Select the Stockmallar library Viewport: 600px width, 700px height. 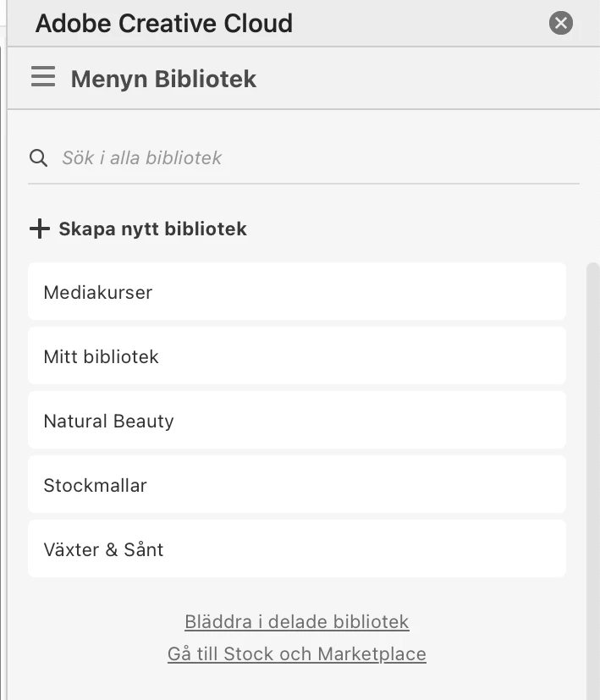pyautogui.click(x=297, y=484)
